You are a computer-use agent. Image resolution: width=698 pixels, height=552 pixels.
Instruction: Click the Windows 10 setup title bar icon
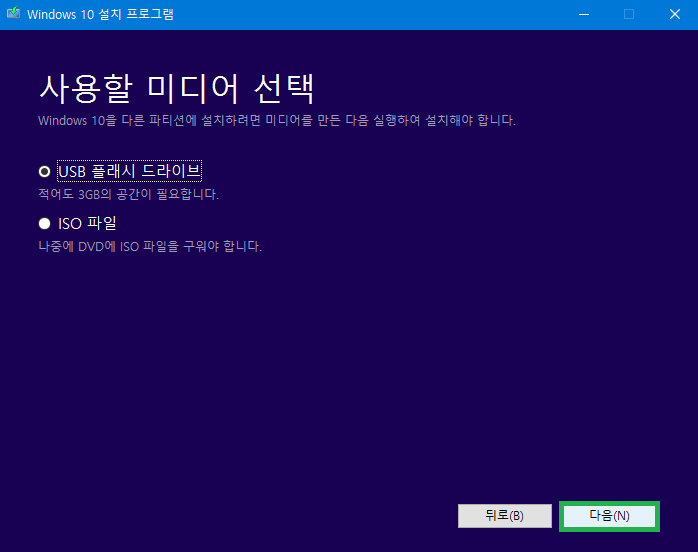[13, 13]
